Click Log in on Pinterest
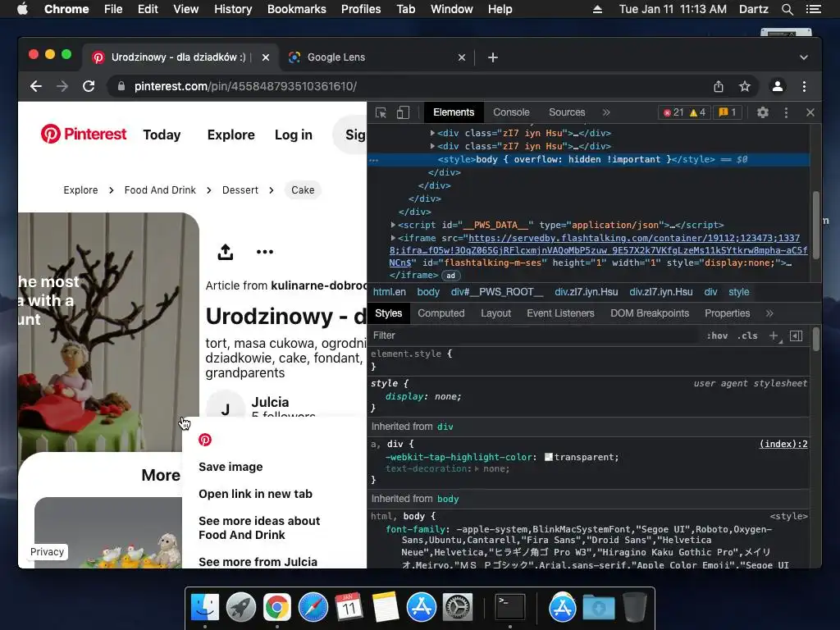Viewport: 840px width, 630px height. click(294, 135)
